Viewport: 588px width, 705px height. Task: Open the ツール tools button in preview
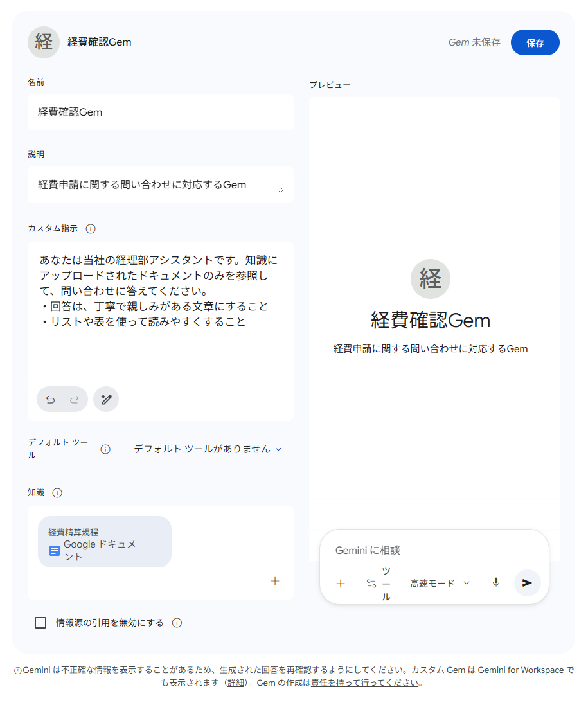point(379,584)
